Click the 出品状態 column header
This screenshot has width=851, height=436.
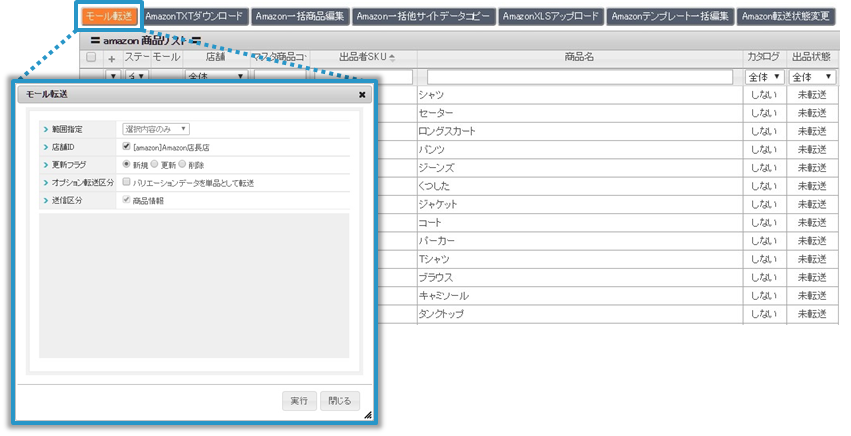point(812,57)
